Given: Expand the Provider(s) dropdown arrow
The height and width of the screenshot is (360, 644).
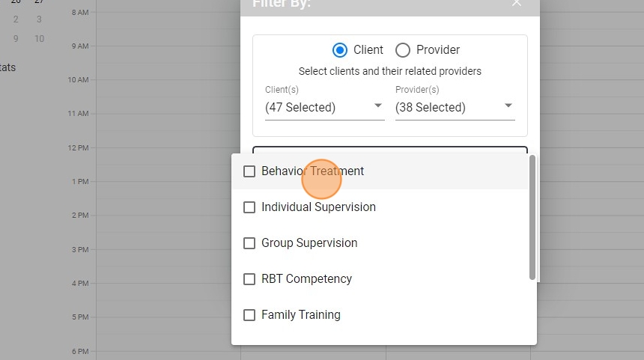Looking at the screenshot, I should pos(508,106).
